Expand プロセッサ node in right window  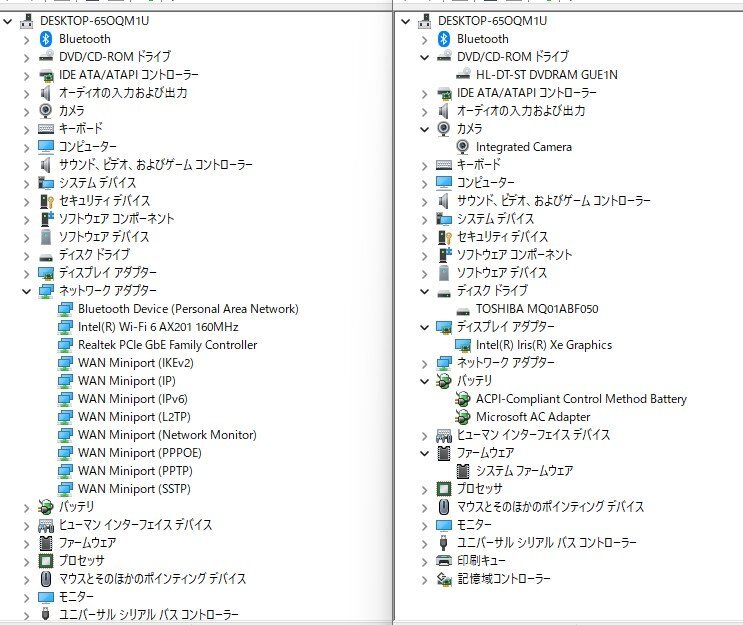click(x=425, y=490)
